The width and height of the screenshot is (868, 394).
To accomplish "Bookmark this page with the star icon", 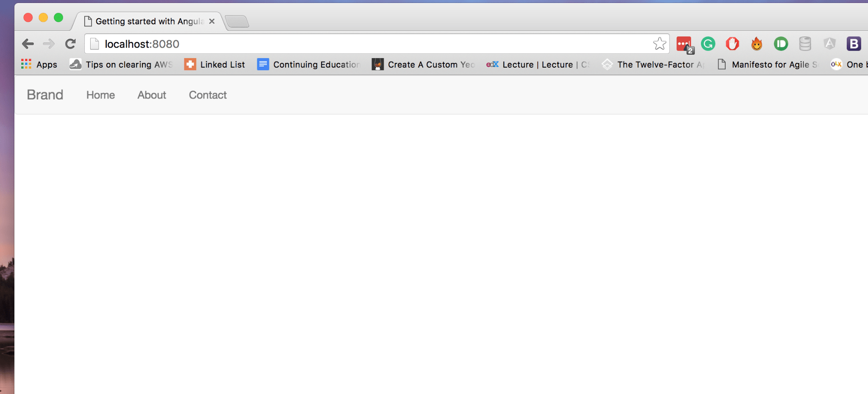I will [x=659, y=43].
